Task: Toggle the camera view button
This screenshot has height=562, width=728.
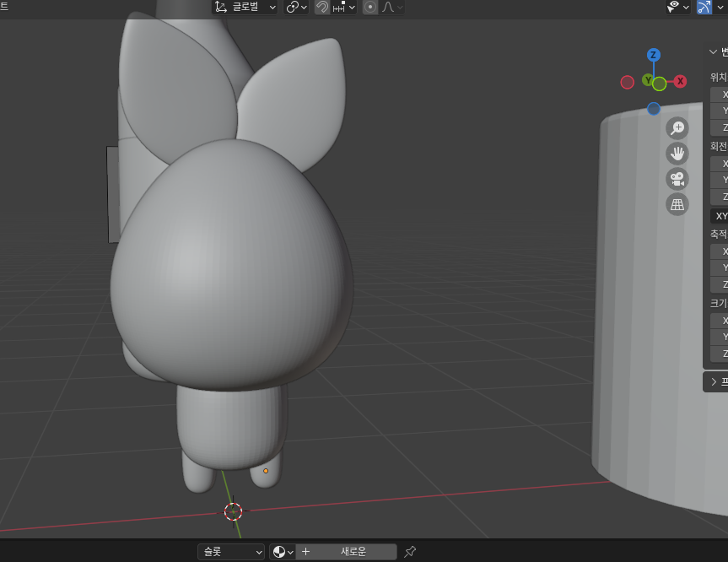Action: [x=677, y=179]
